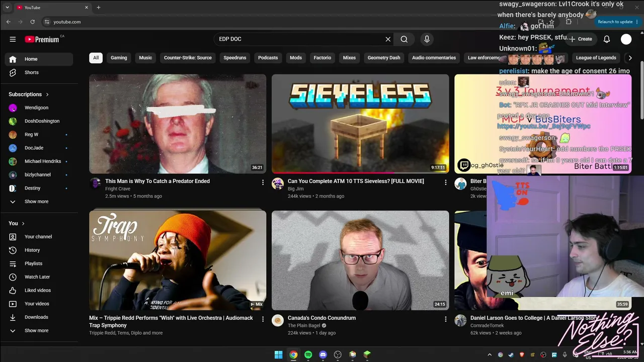The image size is (644, 362).
Task: Select the Factorio filter chip
Action: [x=323, y=58]
